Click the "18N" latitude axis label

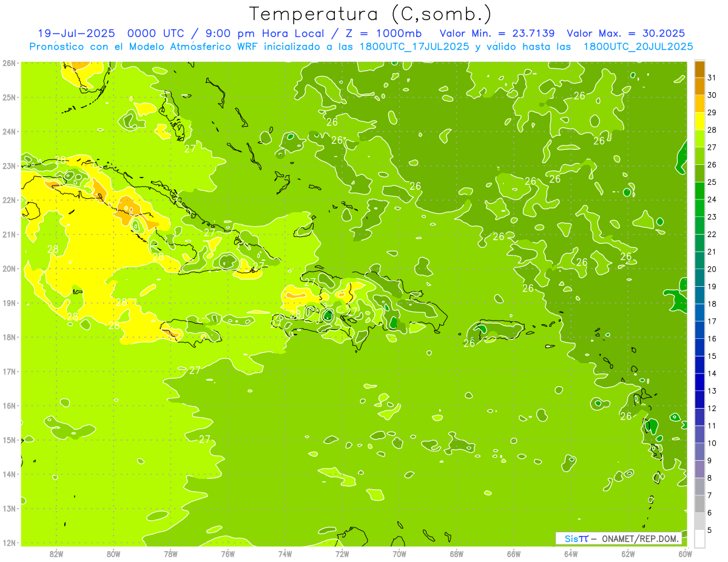[x=8, y=337]
